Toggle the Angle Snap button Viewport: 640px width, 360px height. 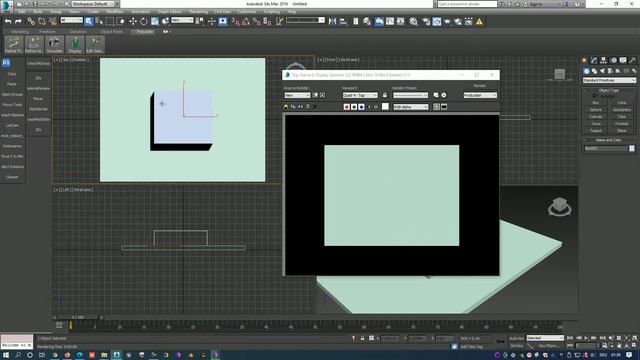246,21
